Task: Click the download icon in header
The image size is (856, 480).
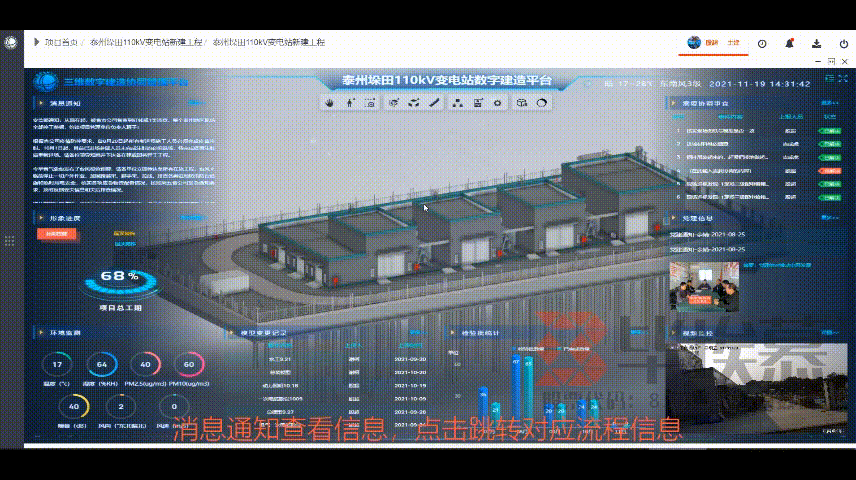Action: (x=816, y=44)
